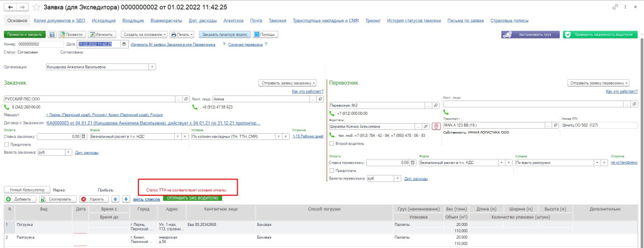This screenshot has height=248, width=644.
Task: Open the Страховые полисы tab
Action: (509, 21)
